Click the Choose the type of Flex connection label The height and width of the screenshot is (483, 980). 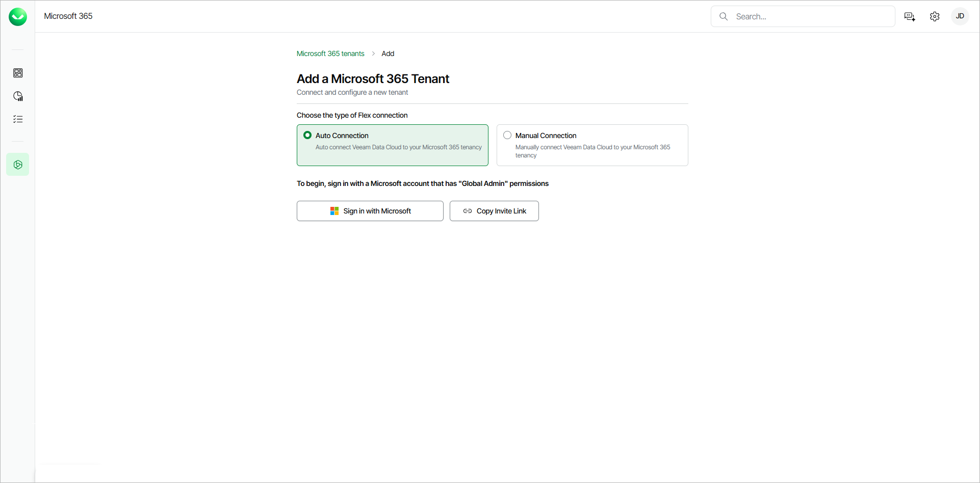(352, 115)
